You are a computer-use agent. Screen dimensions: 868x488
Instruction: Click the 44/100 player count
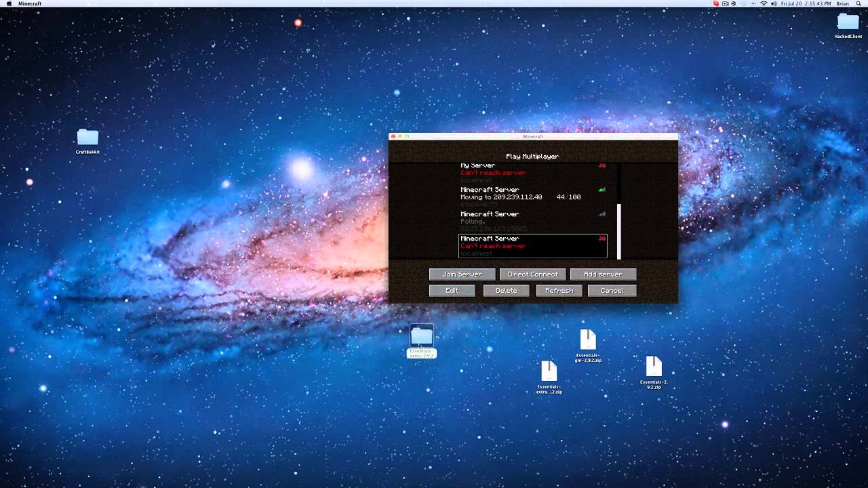click(568, 197)
